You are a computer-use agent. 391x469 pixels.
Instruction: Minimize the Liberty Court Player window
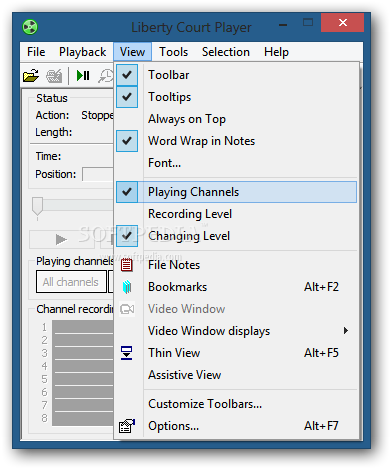coord(283,24)
